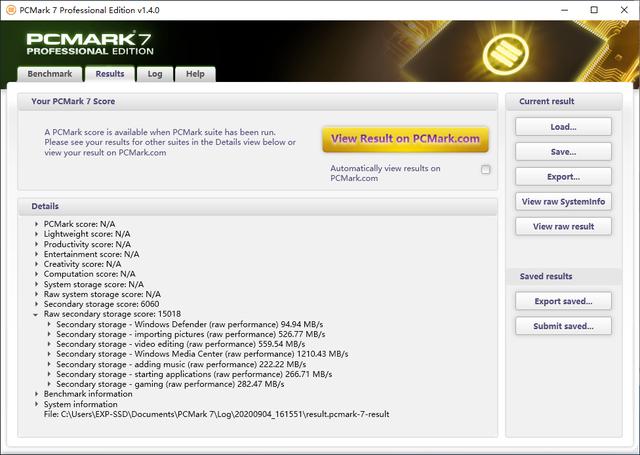The image size is (640, 455).
Task: Click the PCMark 7 title bar app icon
Action: pyautogui.click(x=11, y=10)
